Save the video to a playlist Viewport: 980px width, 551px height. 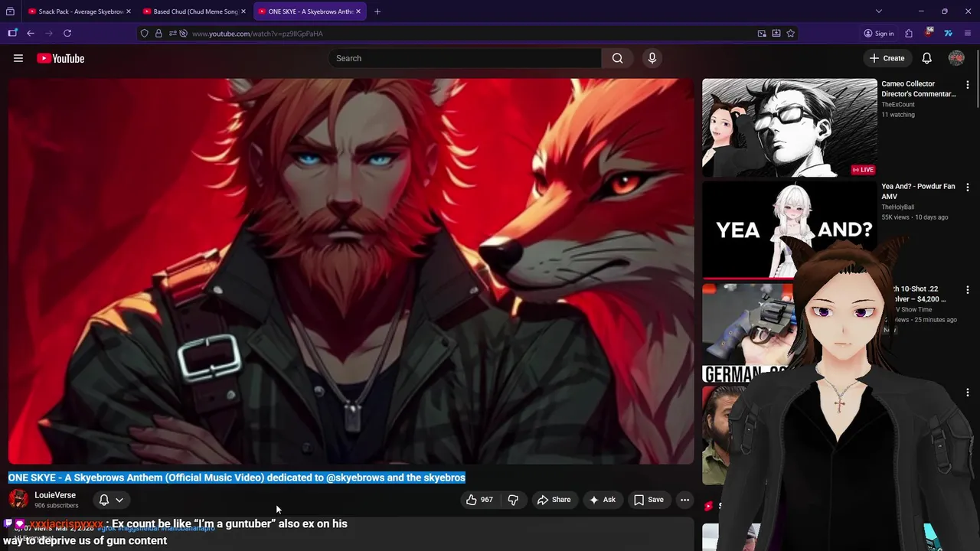[x=648, y=500]
